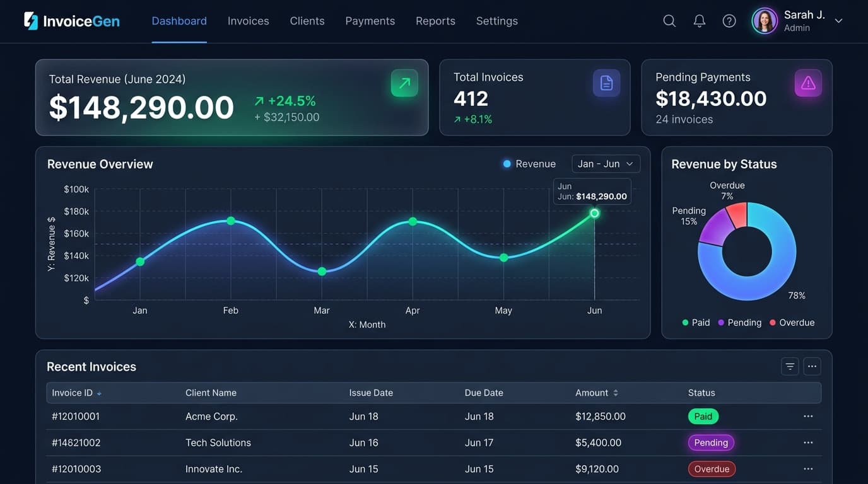Open invoice #12010003

click(76, 469)
